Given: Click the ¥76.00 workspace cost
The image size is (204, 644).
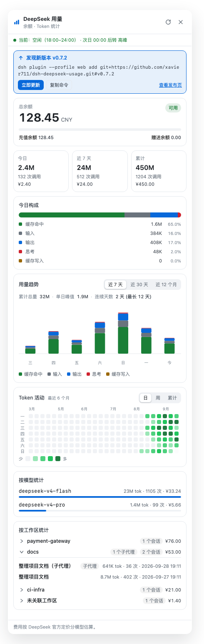Looking at the screenshot, I should click(173, 541).
